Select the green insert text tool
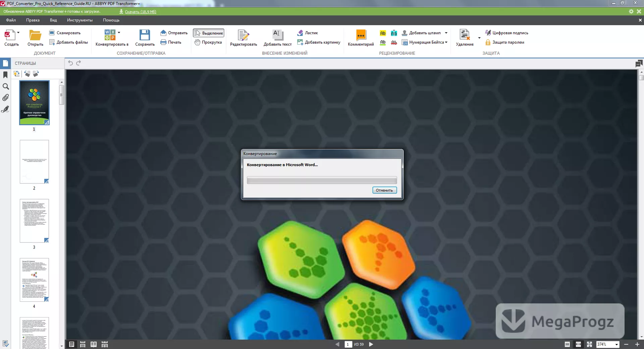This screenshot has width=644, height=349. tap(394, 33)
